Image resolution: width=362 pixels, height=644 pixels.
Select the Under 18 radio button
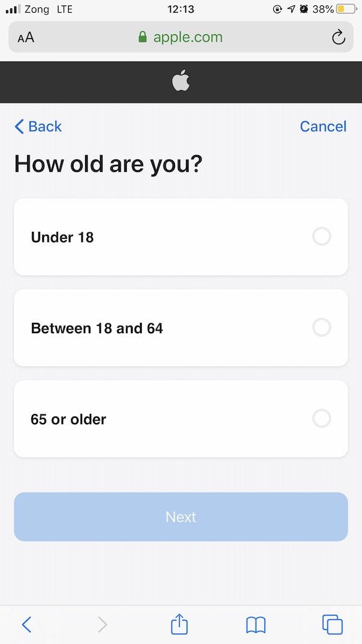322,237
